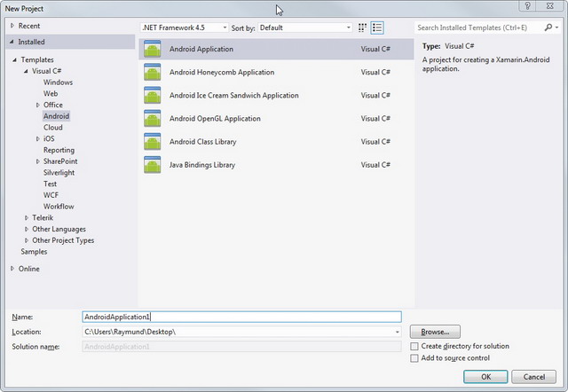Click the OK button
The image size is (568, 392).
[485, 377]
